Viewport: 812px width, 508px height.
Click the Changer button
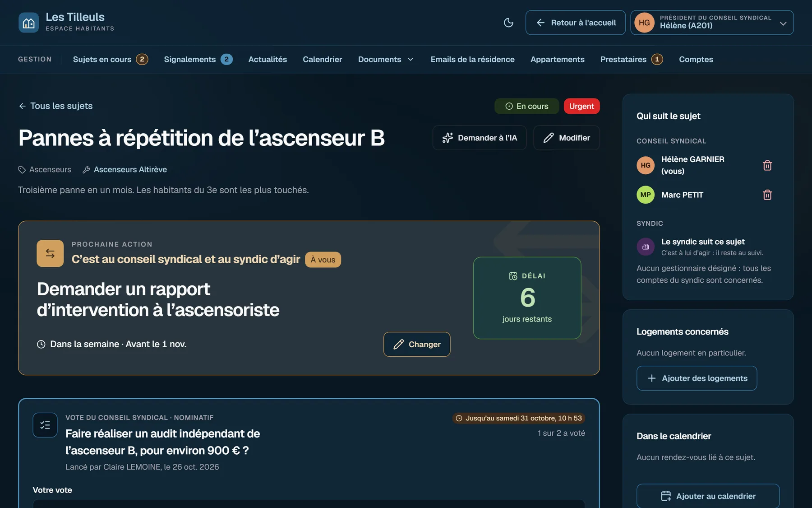(x=417, y=344)
